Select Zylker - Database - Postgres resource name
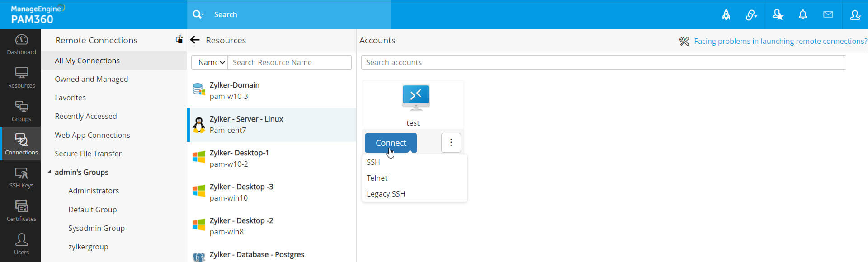Image resolution: width=868 pixels, height=262 pixels. (x=257, y=254)
